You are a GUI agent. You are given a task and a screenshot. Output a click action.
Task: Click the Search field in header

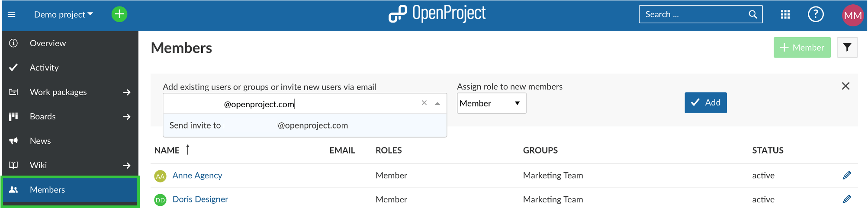(694, 15)
